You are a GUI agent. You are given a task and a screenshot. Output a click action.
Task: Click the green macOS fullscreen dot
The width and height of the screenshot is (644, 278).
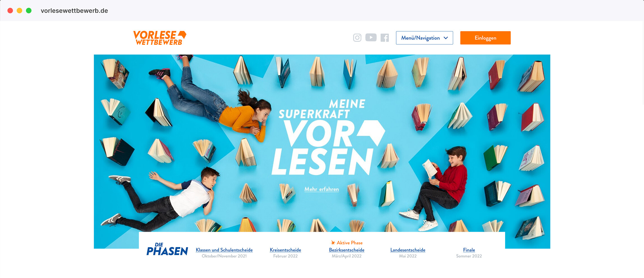(x=29, y=11)
